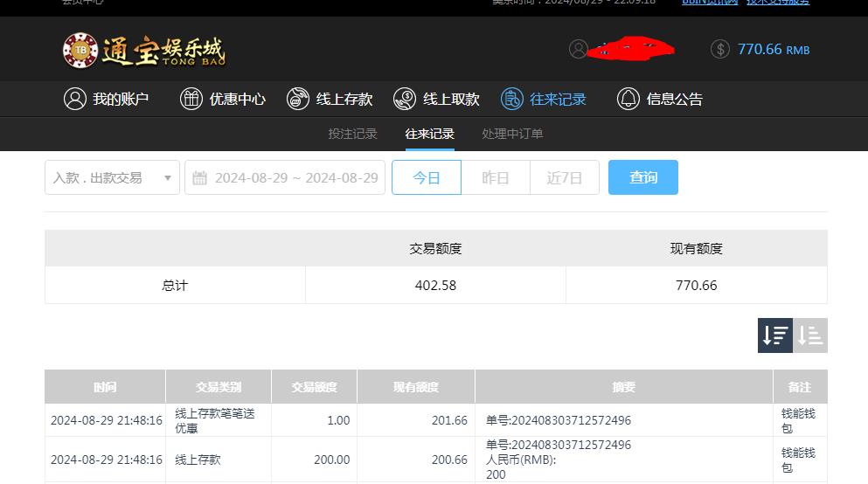The height and width of the screenshot is (484, 868).
Task: Click the date range input field
Action: click(285, 177)
